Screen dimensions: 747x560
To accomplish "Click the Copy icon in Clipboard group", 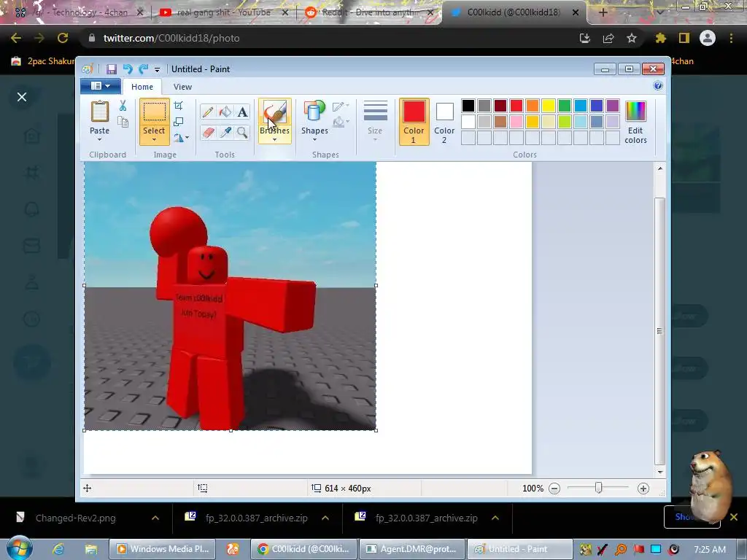I will click(x=123, y=122).
